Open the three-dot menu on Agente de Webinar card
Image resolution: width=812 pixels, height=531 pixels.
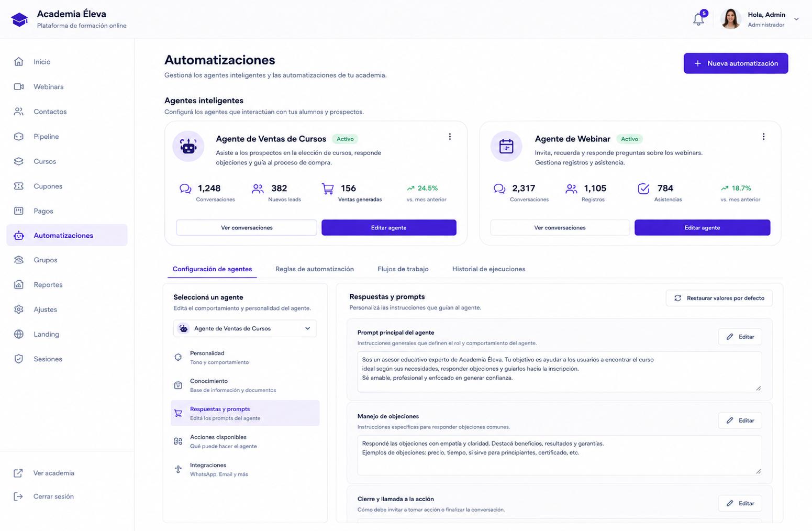coord(764,137)
